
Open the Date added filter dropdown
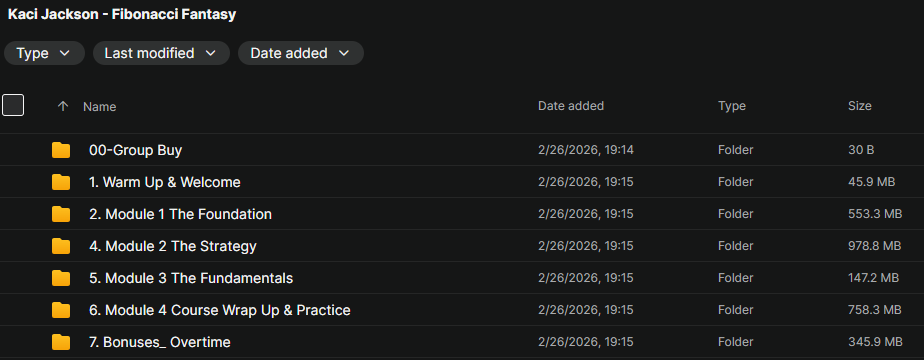pos(301,53)
